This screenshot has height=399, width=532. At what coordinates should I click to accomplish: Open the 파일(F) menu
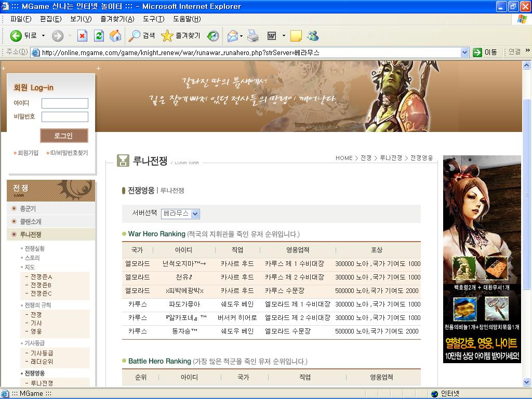(x=21, y=19)
